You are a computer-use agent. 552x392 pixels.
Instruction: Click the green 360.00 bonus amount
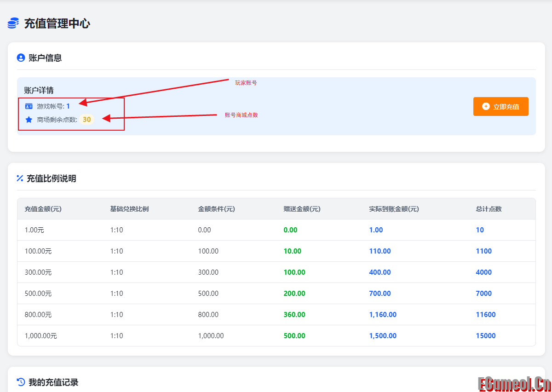point(294,315)
